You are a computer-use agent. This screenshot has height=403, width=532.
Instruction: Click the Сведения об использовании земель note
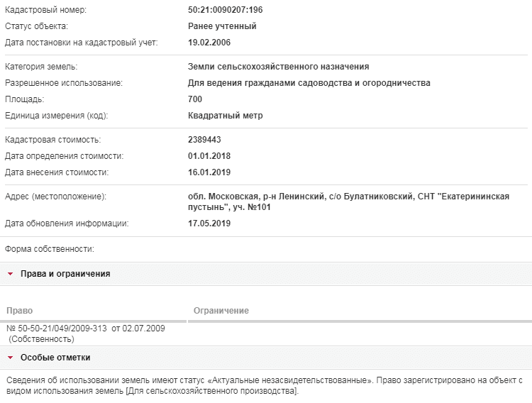pos(265,386)
